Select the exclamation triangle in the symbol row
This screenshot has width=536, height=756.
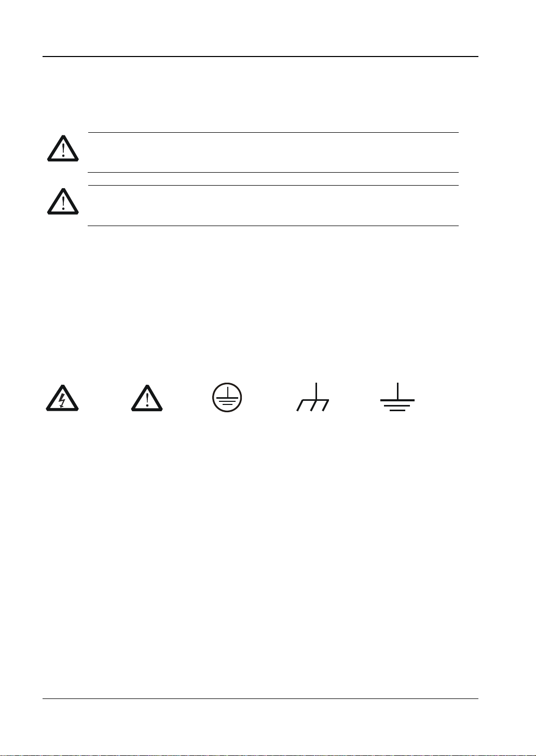click(x=147, y=398)
